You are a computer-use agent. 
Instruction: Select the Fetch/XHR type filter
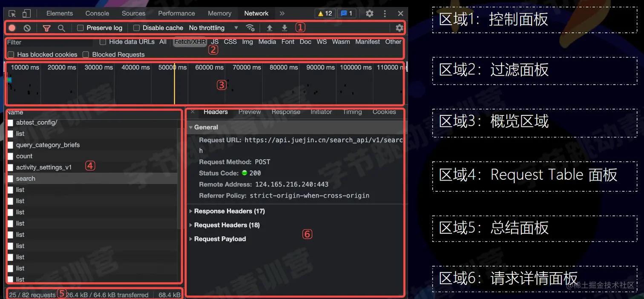[190, 42]
